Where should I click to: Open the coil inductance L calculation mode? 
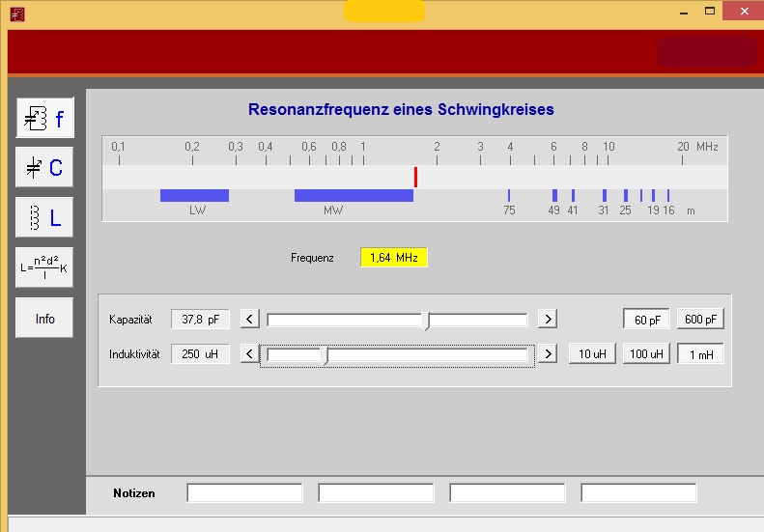coord(44,218)
